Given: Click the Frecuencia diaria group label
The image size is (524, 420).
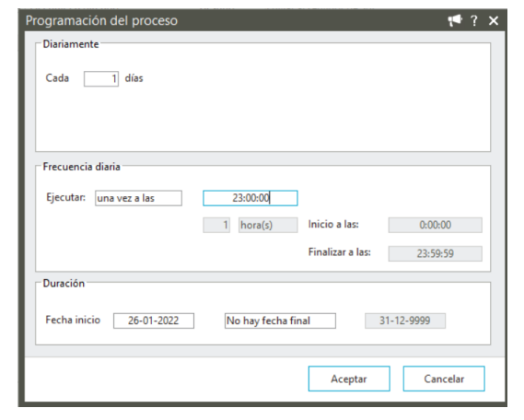Looking at the screenshot, I should click(x=82, y=167).
